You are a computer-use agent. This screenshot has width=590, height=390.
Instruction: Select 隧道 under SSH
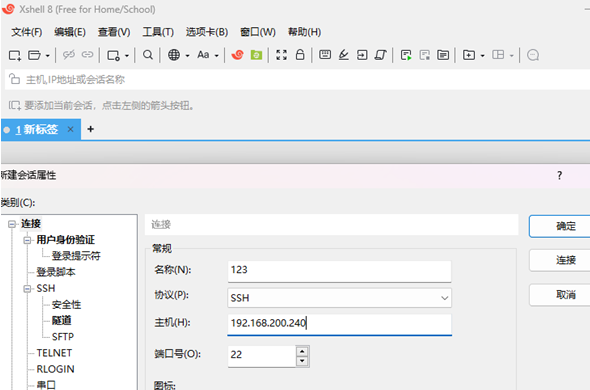pyautogui.click(x=61, y=320)
